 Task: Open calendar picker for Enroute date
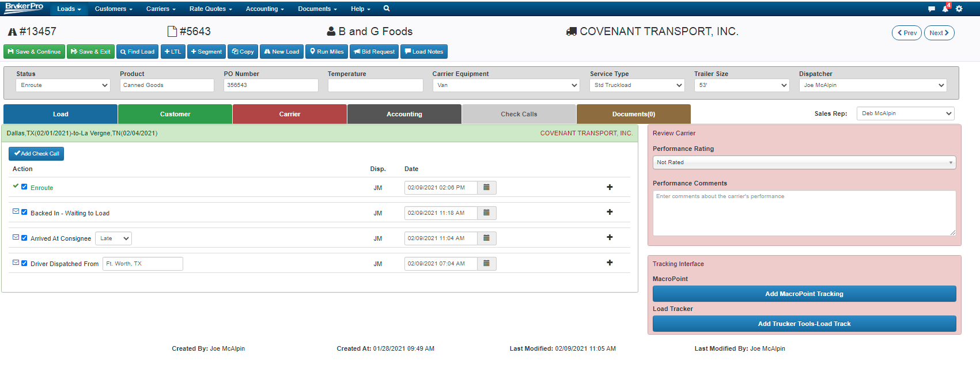tap(486, 188)
